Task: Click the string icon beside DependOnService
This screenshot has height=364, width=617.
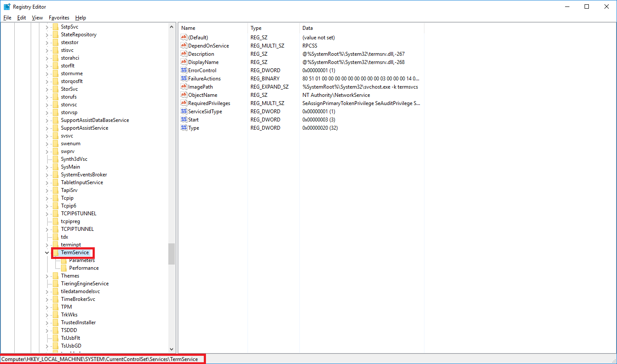Action: [x=184, y=45]
